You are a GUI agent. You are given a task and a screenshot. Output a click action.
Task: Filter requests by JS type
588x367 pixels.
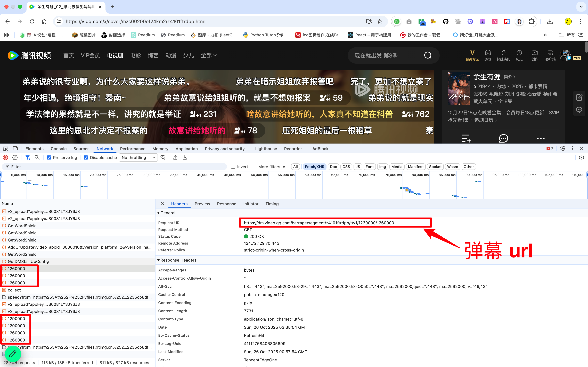point(358,167)
